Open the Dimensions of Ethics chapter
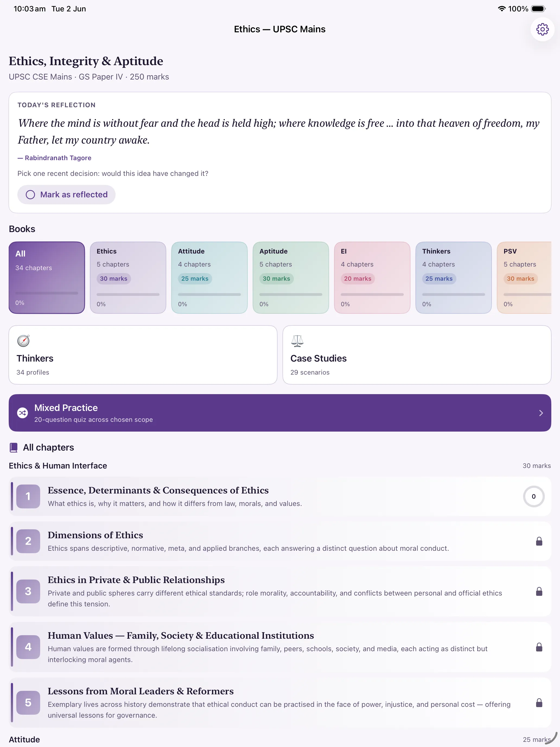 click(x=280, y=541)
